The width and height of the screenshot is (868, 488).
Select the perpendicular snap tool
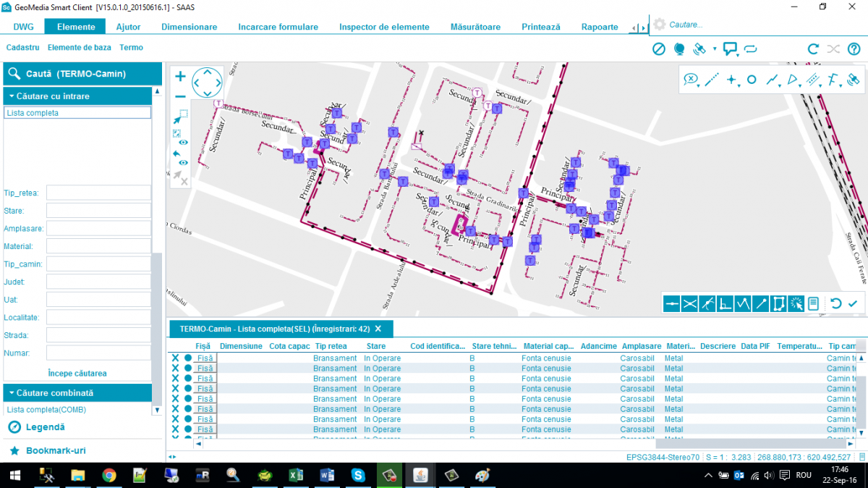click(x=726, y=304)
